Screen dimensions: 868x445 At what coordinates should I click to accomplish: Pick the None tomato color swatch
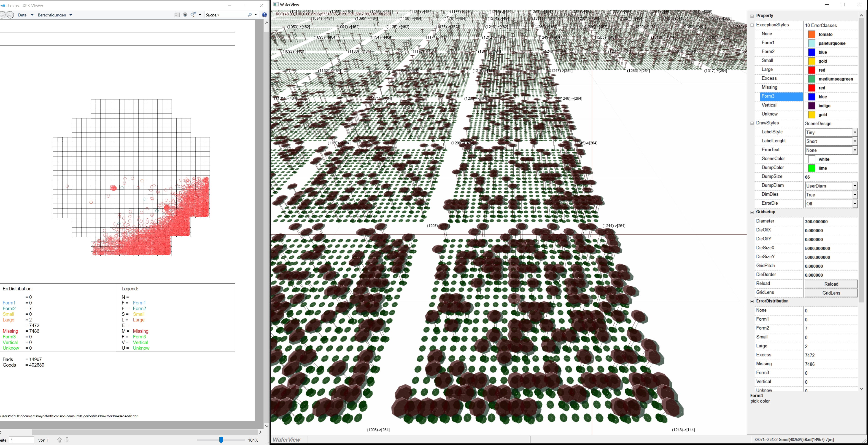click(x=812, y=34)
